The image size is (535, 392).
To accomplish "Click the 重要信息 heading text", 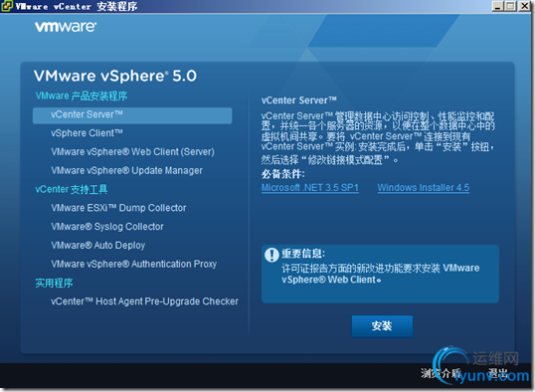I will click(x=303, y=254).
